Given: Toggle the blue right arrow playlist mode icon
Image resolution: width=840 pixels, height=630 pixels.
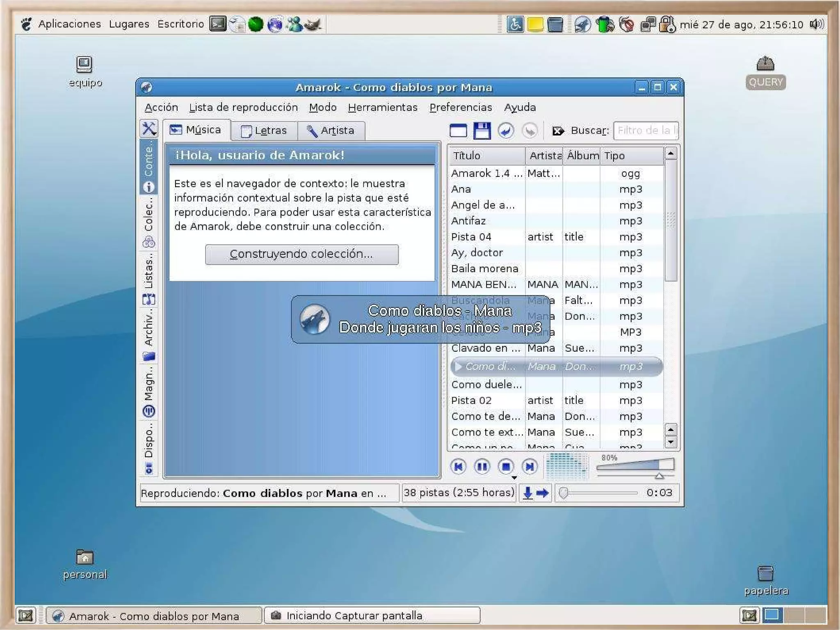Looking at the screenshot, I should point(543,493).
